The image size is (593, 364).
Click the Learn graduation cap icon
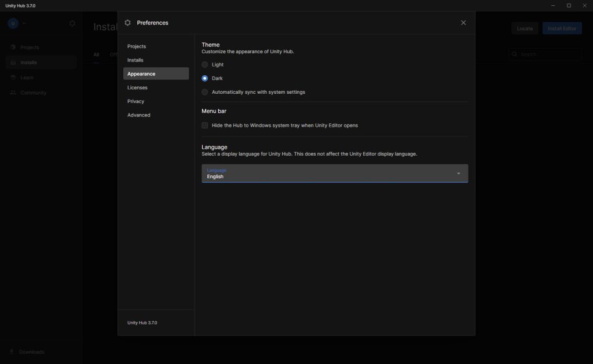pos(13,78)
